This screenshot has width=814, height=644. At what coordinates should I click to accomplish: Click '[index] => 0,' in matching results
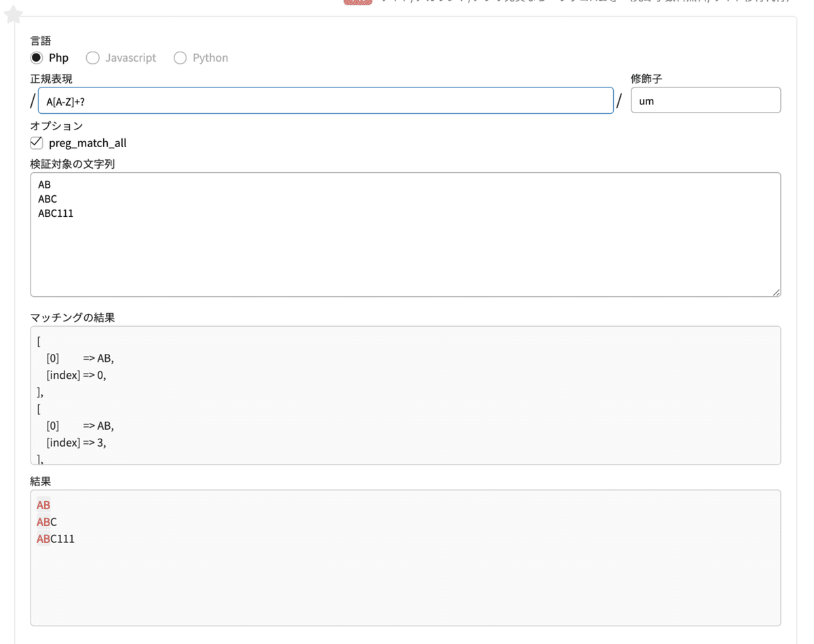(76, 374)
